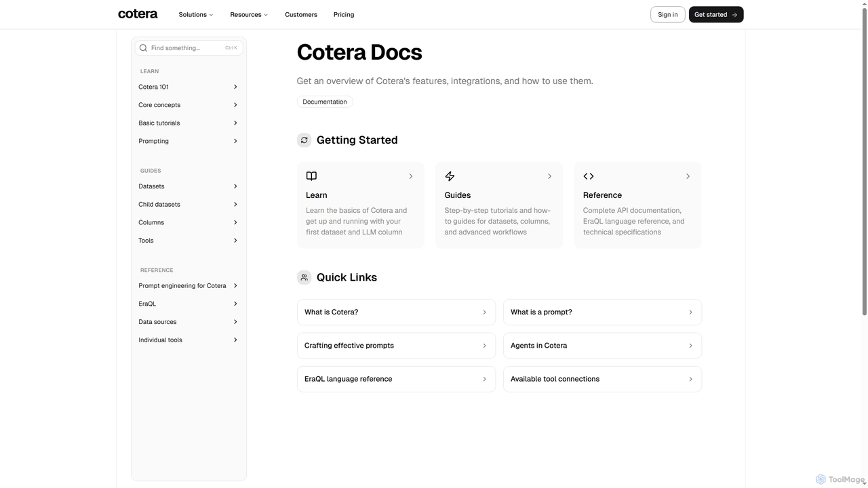The image size is (868, 488).
Task: Open the Solutions dropdown menu
Action: [x=196, y=14]
